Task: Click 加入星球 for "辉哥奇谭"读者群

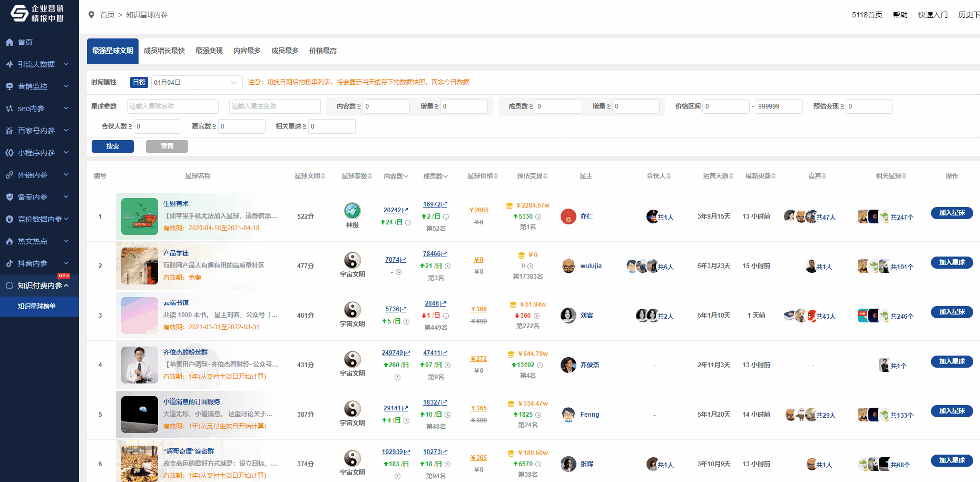Action: pos(952,460)
